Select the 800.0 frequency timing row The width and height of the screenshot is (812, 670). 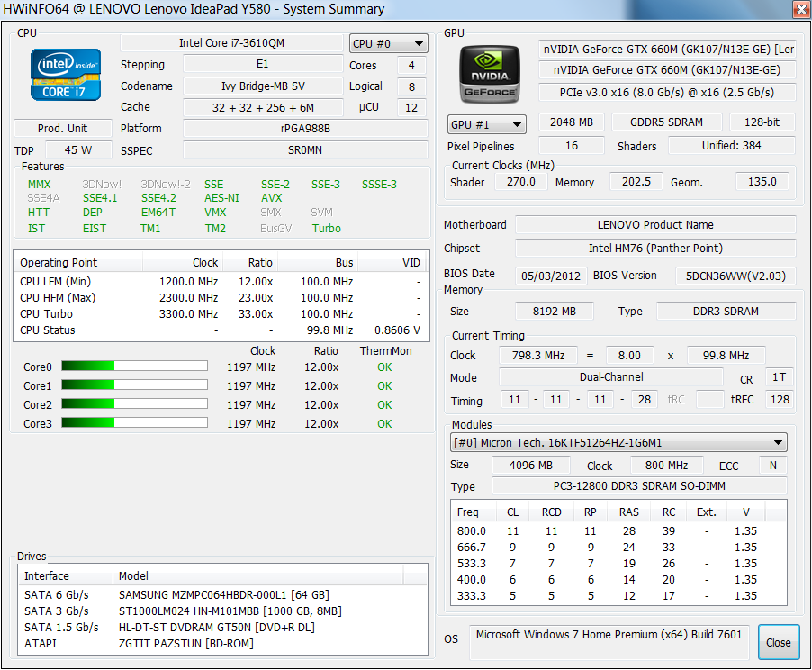coord(618,531)
